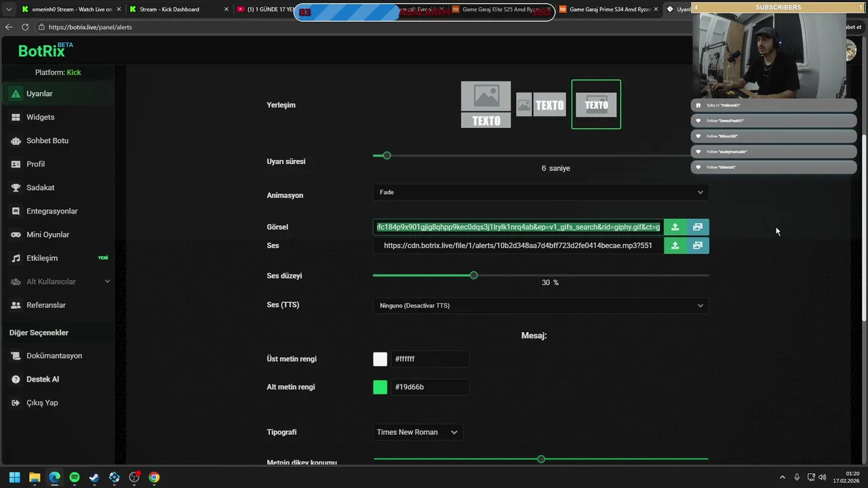The width and height of the screenshot is (868, 488).
Task: Click upload icon for Görsel field
Action: click(675, 227)
